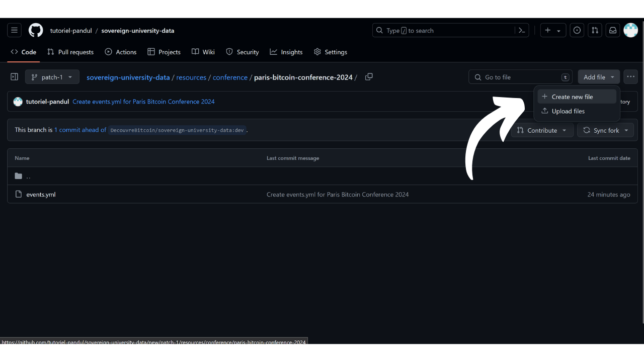This screenshot has width=644, height=362.
Task: Open the notifications inbox icon
Action: (613, 31)
